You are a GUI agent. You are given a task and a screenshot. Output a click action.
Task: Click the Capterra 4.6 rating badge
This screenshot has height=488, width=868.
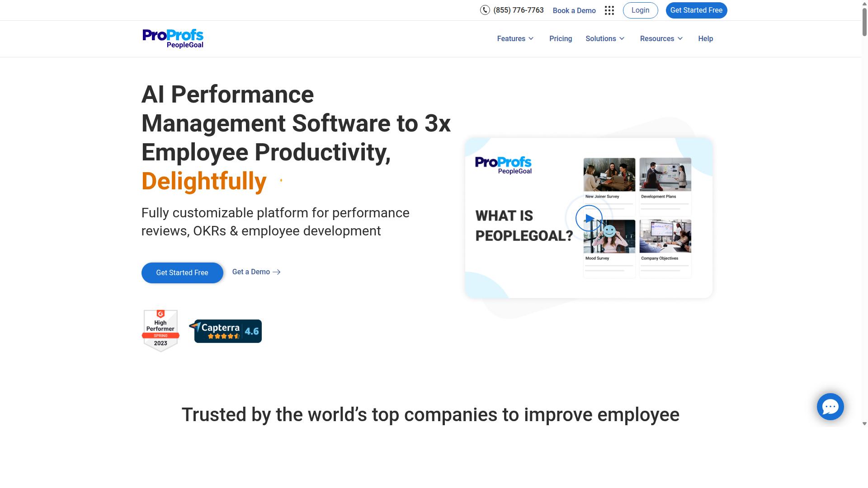coord(226,331)
